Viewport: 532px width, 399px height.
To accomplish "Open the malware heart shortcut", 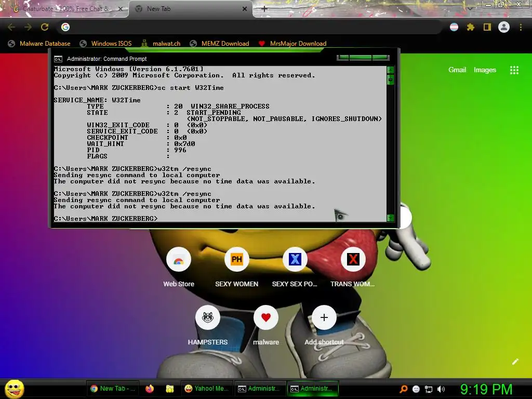I will tap(266, 317).
